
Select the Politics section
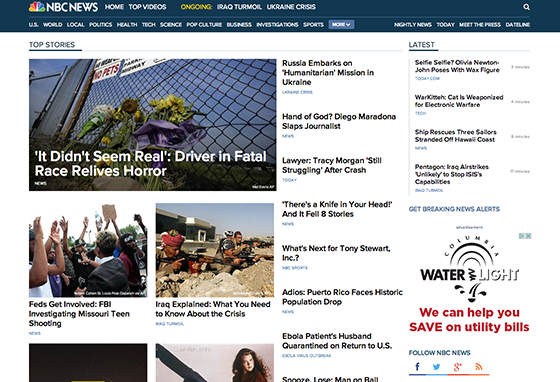click(100, 25)
